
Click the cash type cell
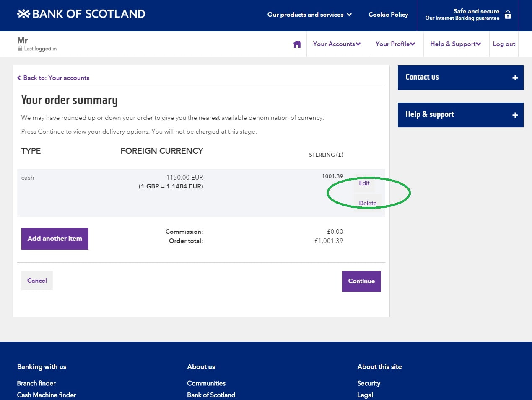click(x=28, y=178)
